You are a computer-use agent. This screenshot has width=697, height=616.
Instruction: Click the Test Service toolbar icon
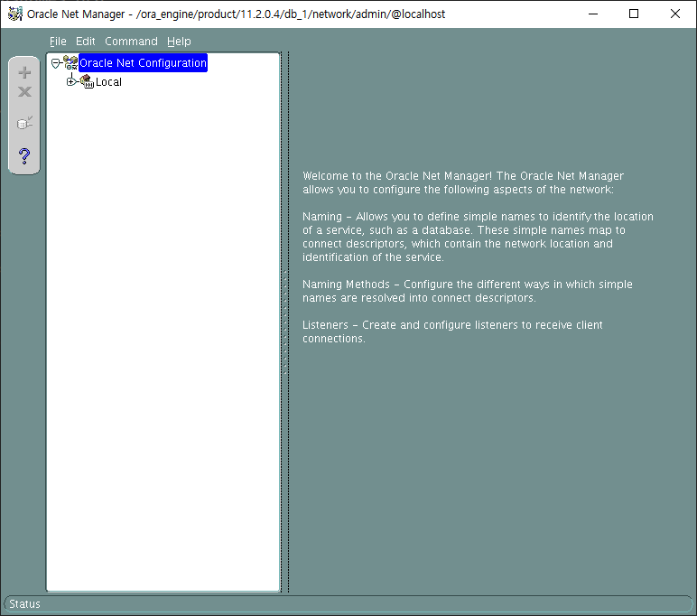[24, 123]
